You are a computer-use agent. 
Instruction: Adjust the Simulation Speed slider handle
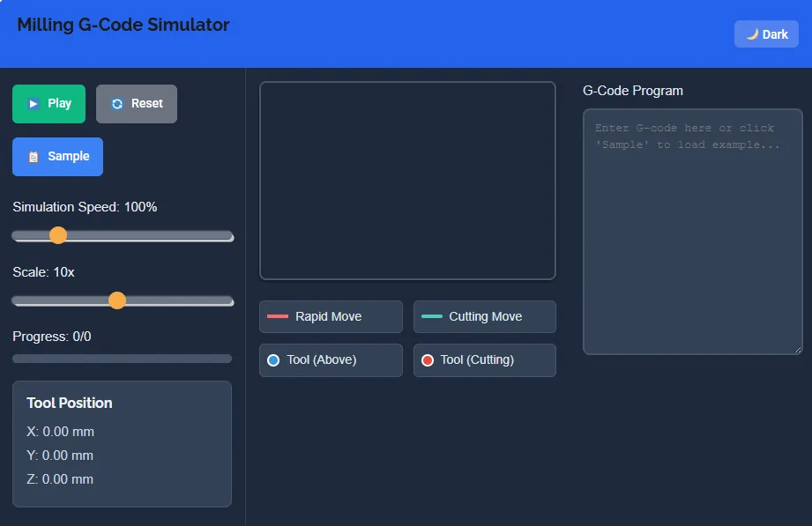pos(58,235)
